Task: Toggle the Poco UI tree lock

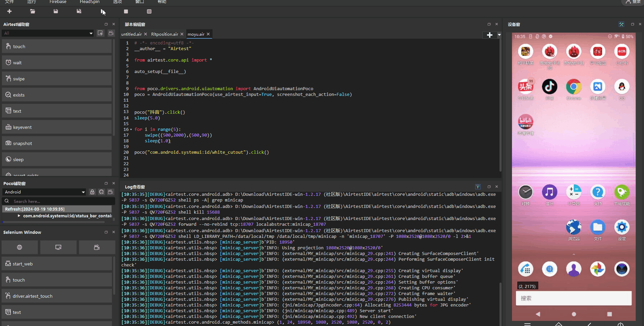Action: (x=92, y=192)
